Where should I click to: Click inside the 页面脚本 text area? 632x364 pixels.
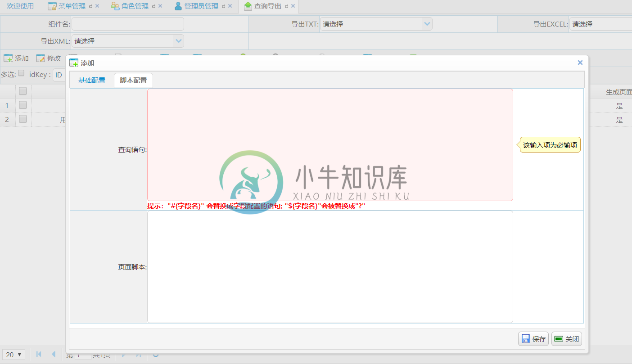click(x=330, y=267)
